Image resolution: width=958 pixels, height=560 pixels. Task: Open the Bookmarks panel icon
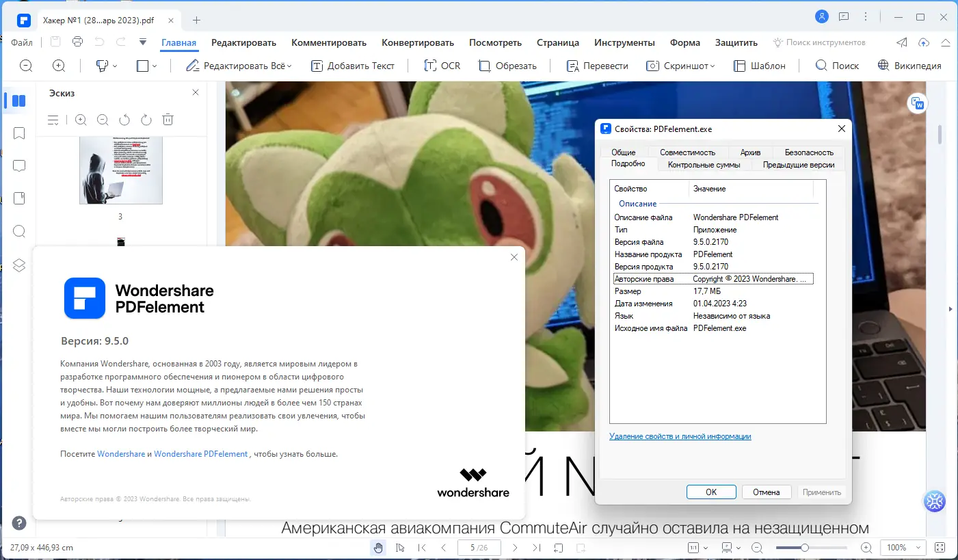pos(18,133)
